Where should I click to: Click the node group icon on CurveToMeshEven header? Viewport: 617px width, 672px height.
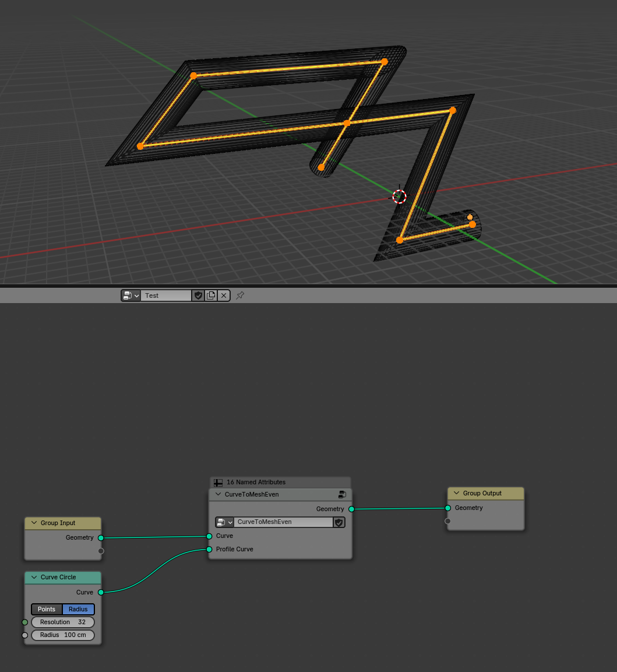342,495
